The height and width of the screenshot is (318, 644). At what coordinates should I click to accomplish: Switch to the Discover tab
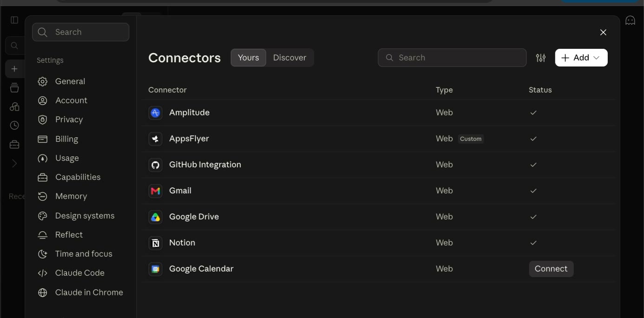289,58
